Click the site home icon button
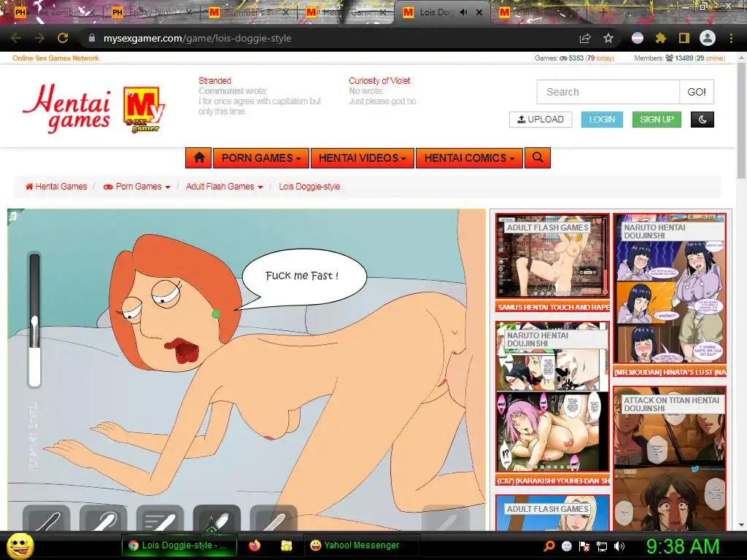 [x=199, y=157]
